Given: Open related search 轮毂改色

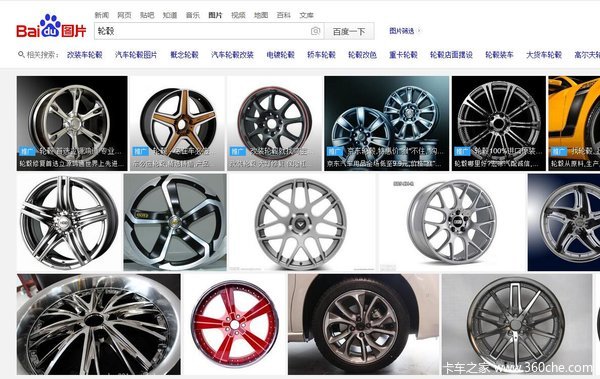Looking at the screenshot, I should tap(362, 55).
